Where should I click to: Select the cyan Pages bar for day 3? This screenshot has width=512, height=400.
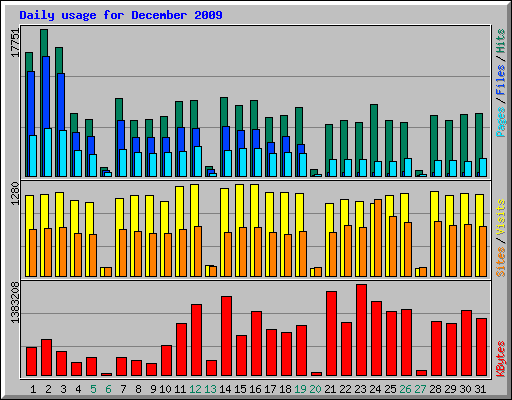tap(63, 153)
